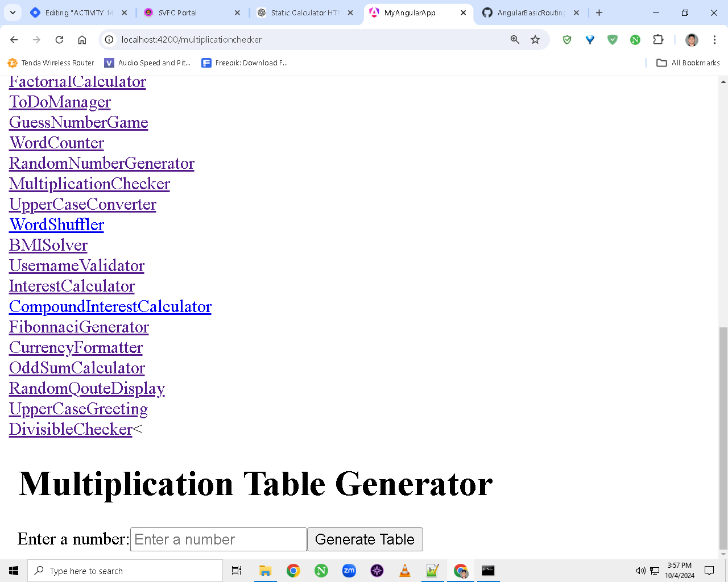Open File Explorer from the taskbar
The width and height of the screenshot is (728, 582).
pyautogui.click(x=265, y=571)
